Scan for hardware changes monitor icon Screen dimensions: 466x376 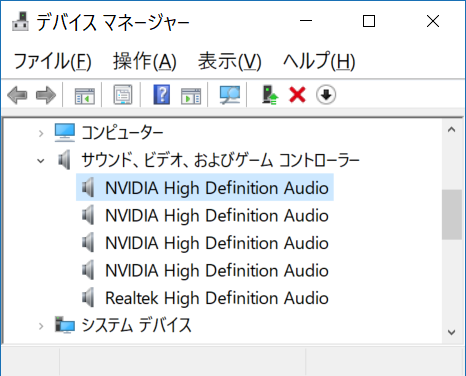click(x=230, y=95)
